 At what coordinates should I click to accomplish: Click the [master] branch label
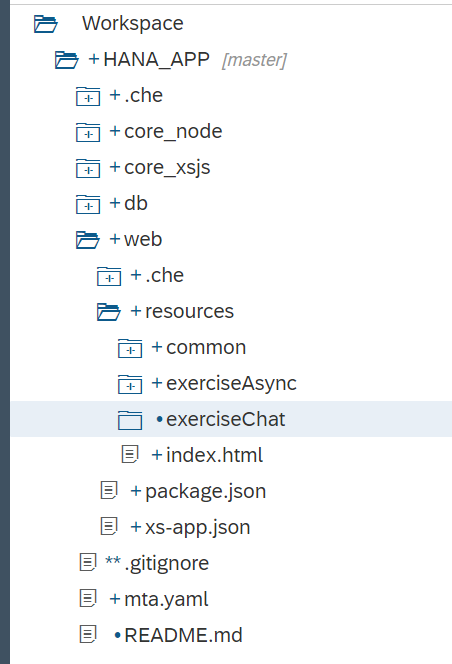tap(254, 60)
